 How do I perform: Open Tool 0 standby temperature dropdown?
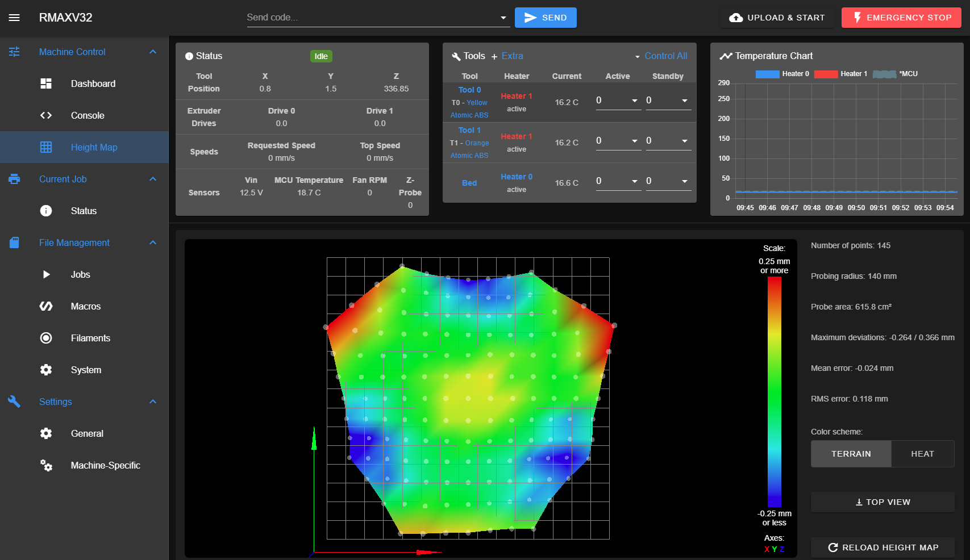[x=685, y=101]
